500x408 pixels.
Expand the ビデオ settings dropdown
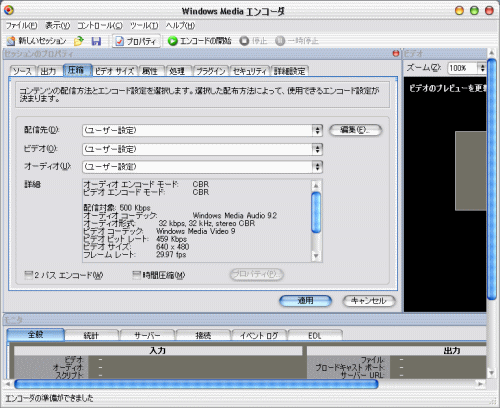pos(317,149)
